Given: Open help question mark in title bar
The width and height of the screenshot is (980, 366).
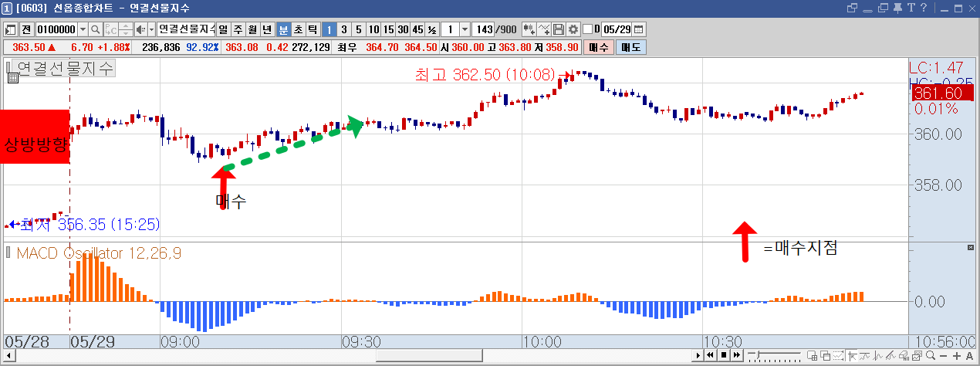Looking at the screenshot, I should 924,8.
